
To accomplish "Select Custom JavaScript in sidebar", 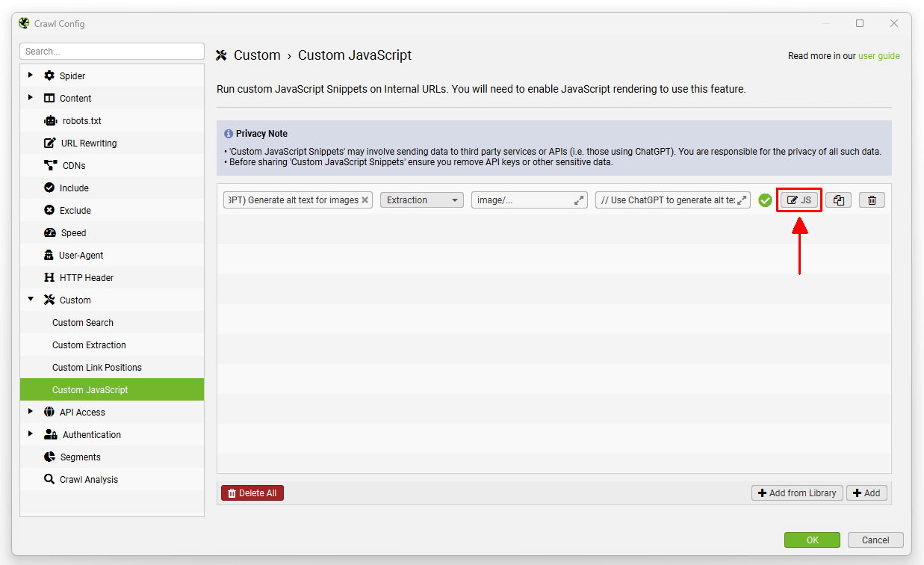I will point(112,389).
